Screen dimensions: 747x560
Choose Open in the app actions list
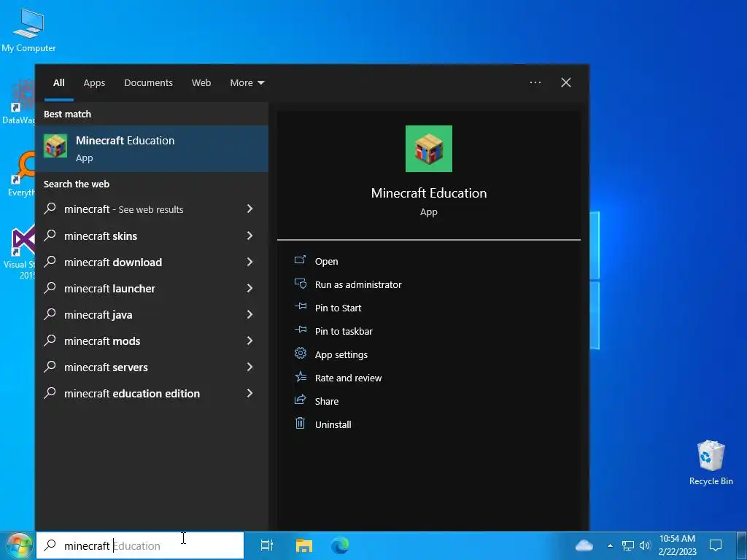pyautogui.click(x=326, y=262)
